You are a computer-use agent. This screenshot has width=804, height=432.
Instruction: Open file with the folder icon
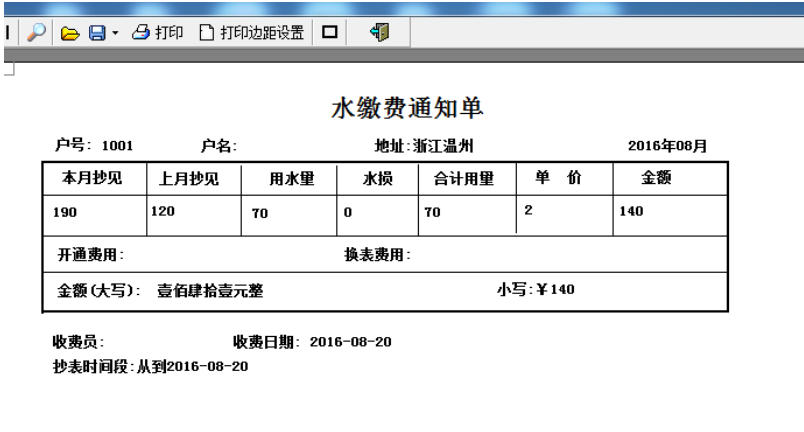click(x=70, y=33)
